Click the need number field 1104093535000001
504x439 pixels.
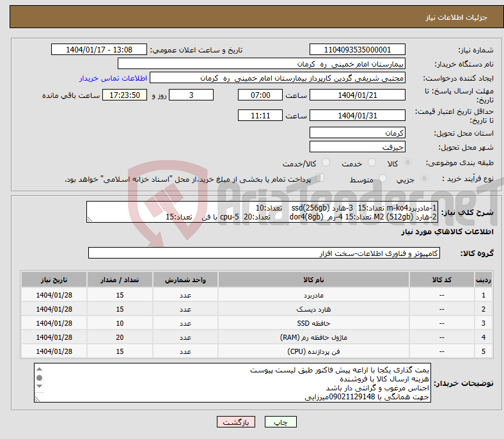pyautogui.click(x=357, y=49)
